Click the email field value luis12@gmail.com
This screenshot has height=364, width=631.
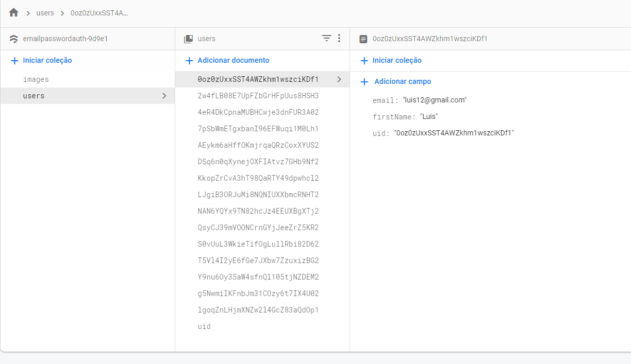pos(435,100)
